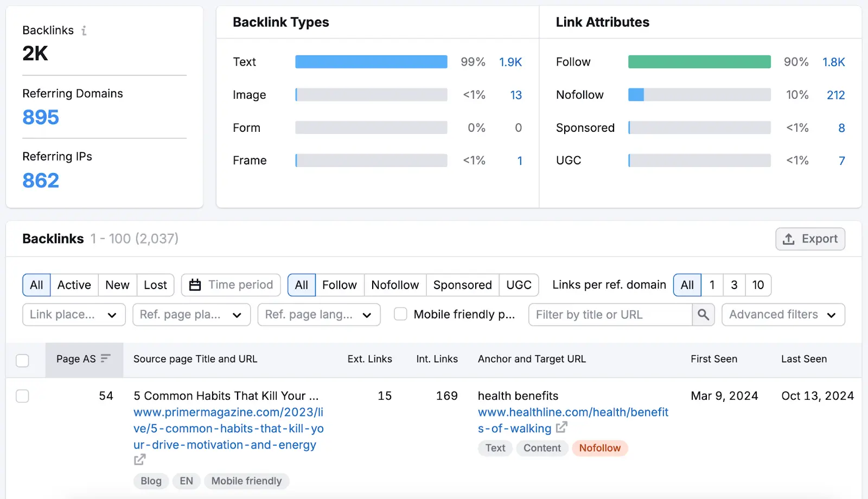
Task: Click the Export upload icon
Action: point(789,239)
